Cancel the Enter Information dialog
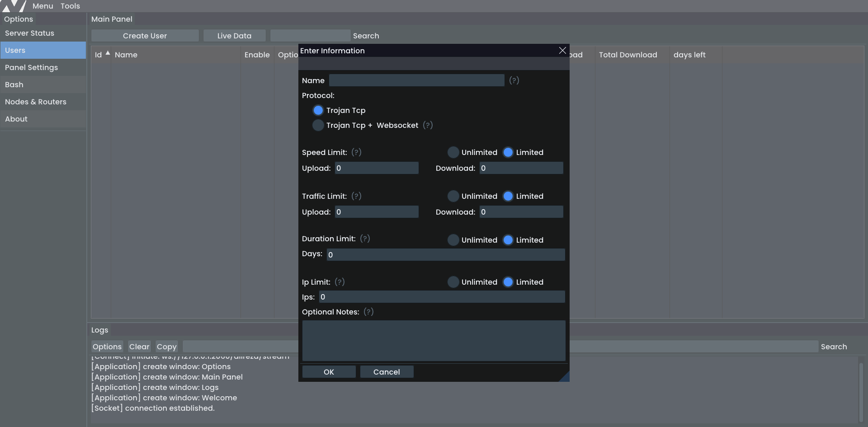This screenshot has width=868, height=427. (387, 371)
